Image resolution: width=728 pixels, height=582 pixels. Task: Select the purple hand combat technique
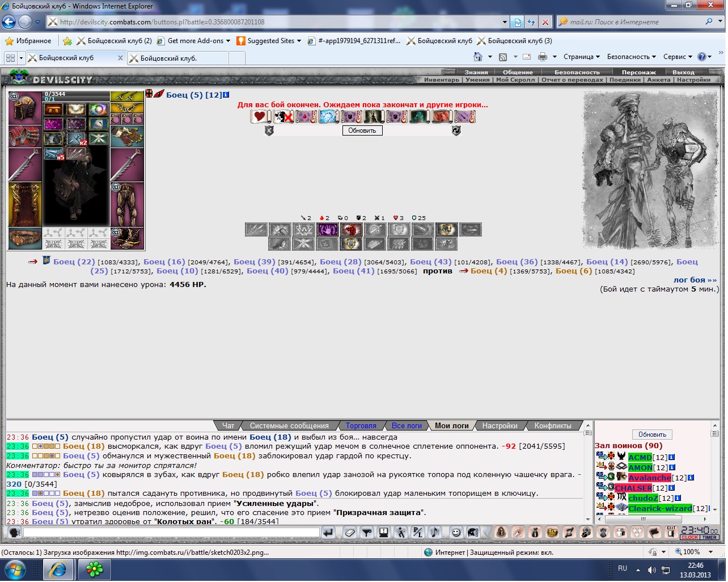[x=327, y=230]
